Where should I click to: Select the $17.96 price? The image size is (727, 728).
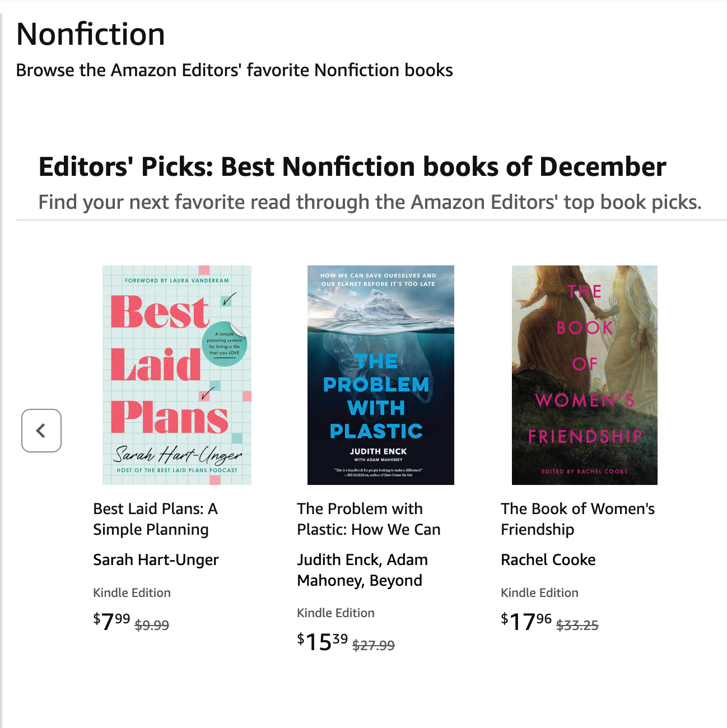526,621
